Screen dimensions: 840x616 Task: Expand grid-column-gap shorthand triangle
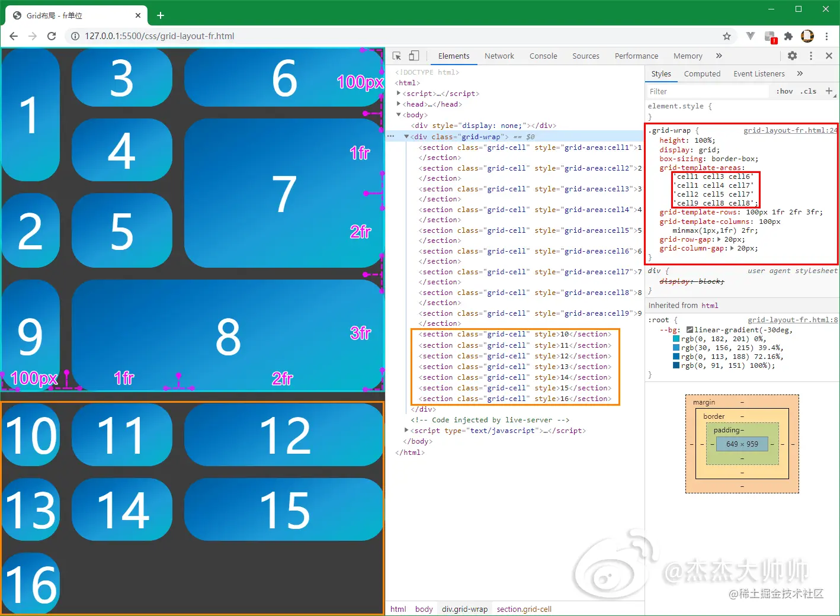click(x=733, y=248)
